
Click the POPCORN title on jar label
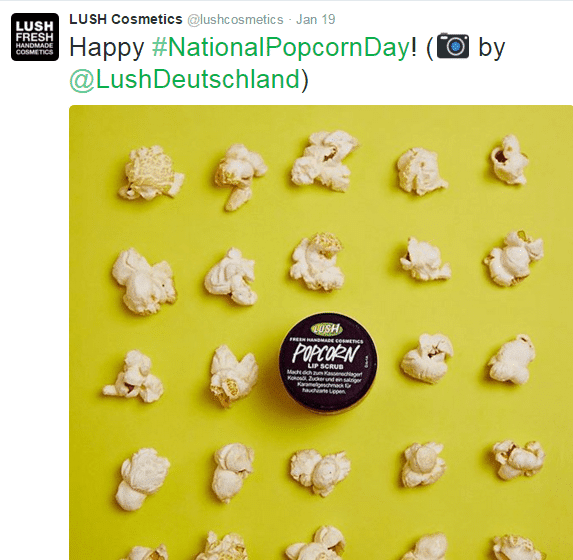pos(326,353)
